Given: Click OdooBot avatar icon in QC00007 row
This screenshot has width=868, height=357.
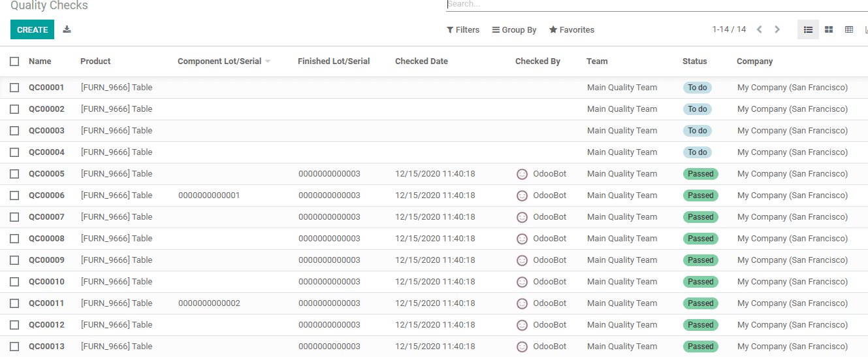Looking at the screenshot, I should 522,218.
